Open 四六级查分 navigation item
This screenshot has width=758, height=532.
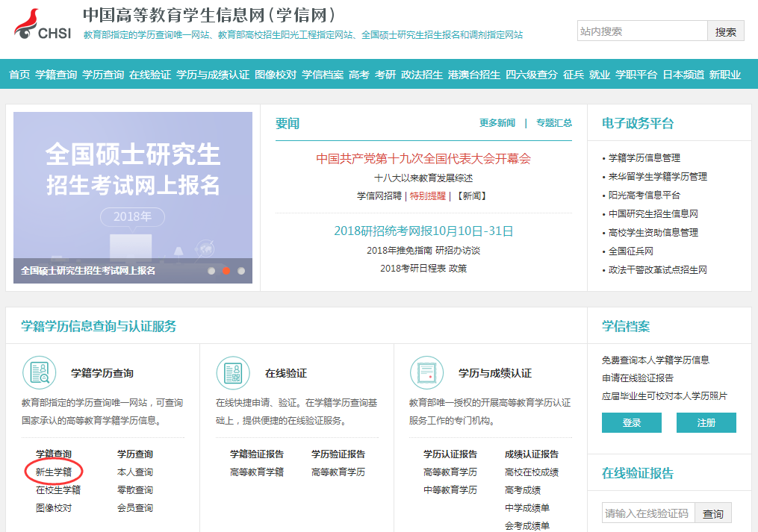tap(532, 75)
